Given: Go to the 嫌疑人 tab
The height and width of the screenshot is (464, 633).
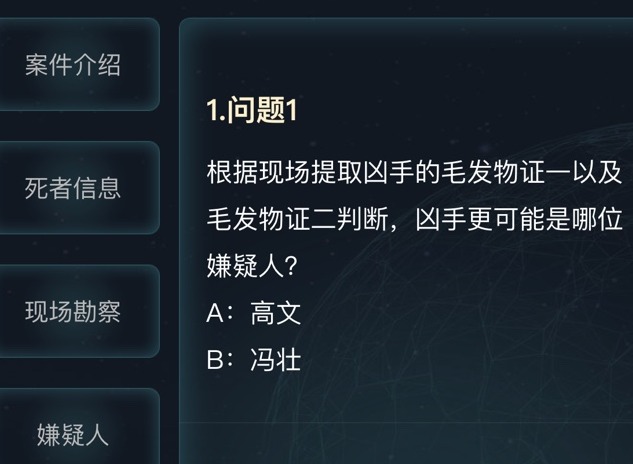Looking at the screenshot, I should pyautogui.click(x=73, y=434).
